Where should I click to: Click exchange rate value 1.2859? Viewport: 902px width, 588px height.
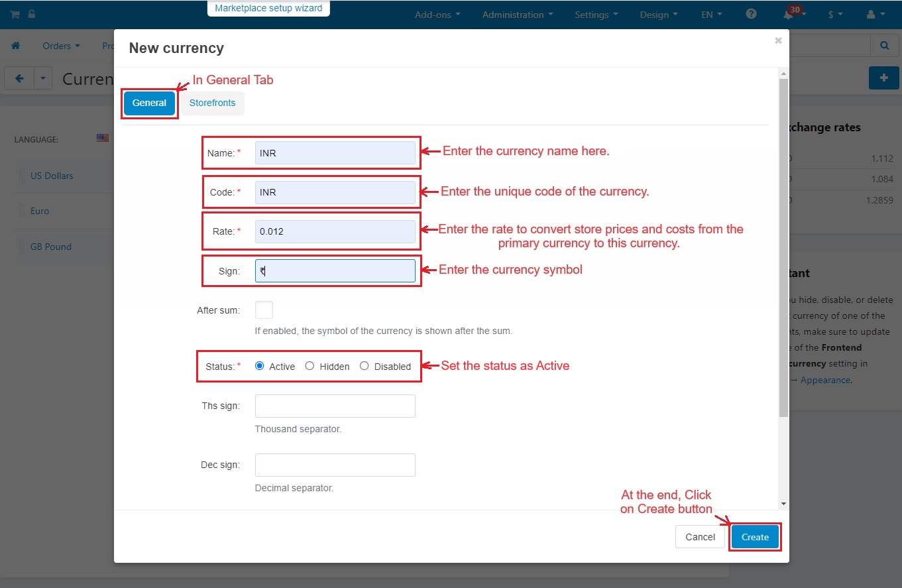click(x=879, y=200)
